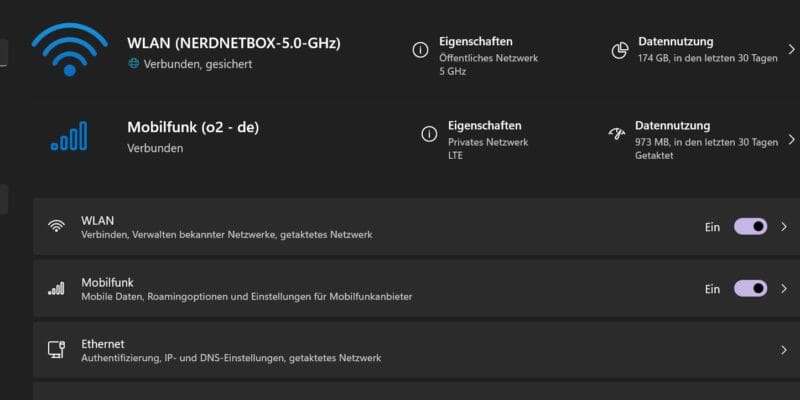Viewport: 800px width, 400px height.
Task: Open the Ethernet settings row
Action: pos(400,350)
